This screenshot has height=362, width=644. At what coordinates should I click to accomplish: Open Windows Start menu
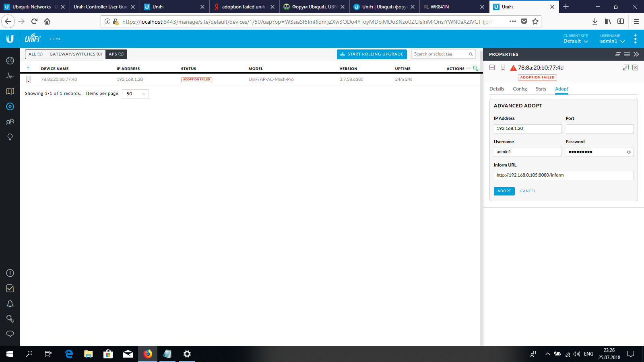click(10, 354)
